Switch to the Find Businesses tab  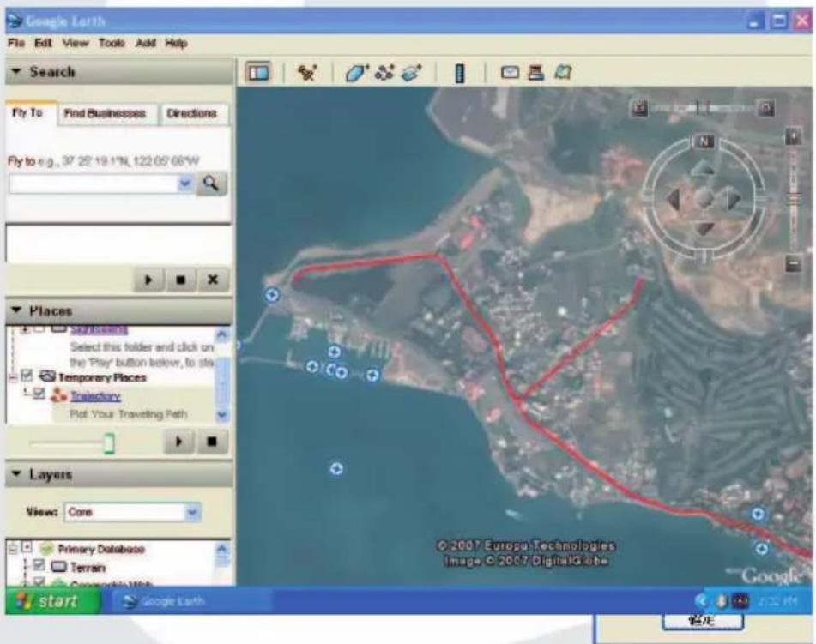[105, 113]
